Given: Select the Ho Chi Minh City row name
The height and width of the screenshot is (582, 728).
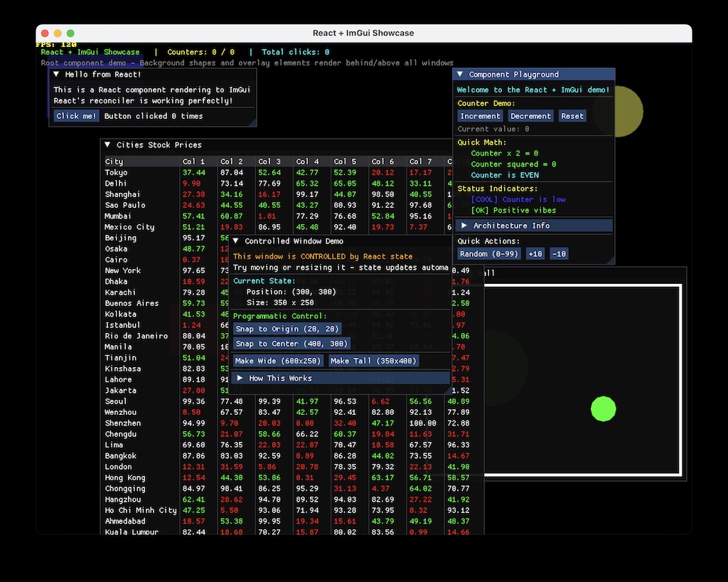Looking at the screenshot, I should (141, 510).
